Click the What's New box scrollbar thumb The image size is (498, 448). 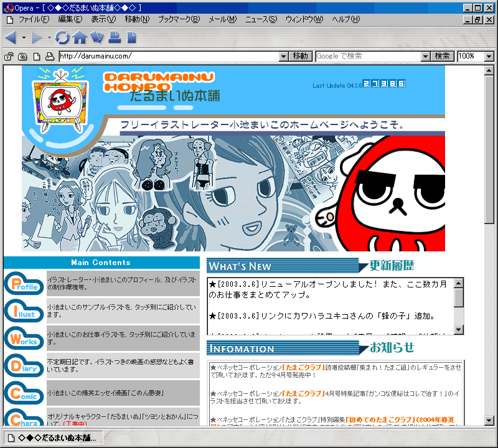pyautogui.click(x=459, y=297)
